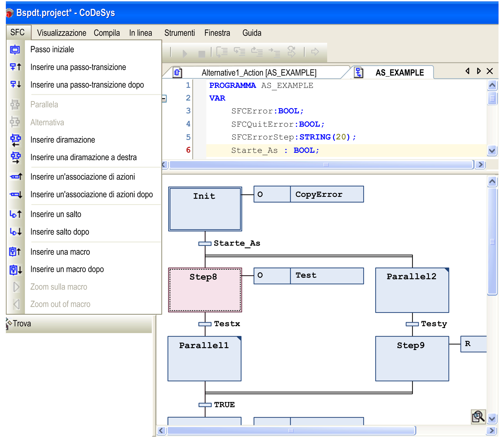
Task: Open the In linea menu
Action: point(140,33)
